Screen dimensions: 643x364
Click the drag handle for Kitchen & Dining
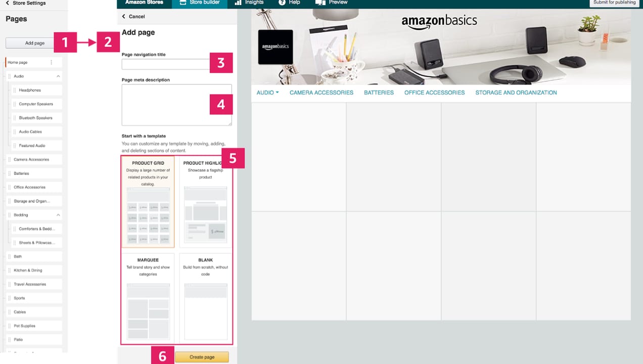pyautogui.click(x=9, y=270)
